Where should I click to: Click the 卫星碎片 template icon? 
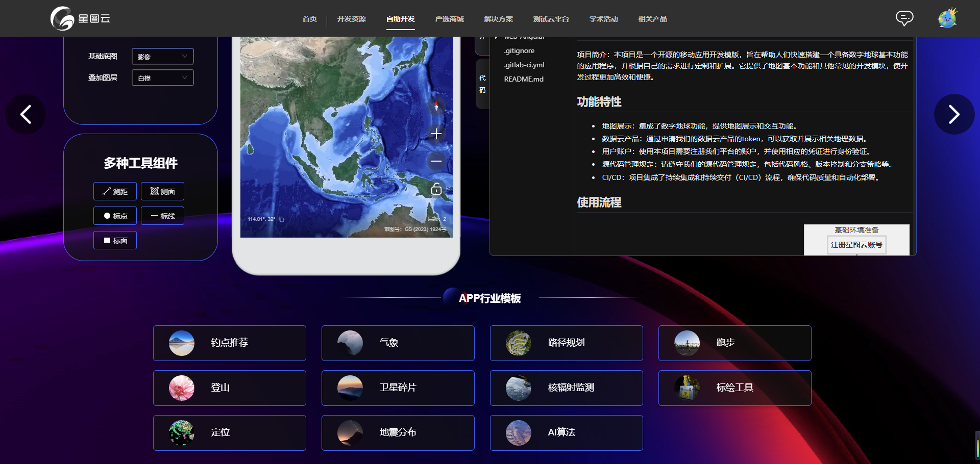(x=350, y=388)
